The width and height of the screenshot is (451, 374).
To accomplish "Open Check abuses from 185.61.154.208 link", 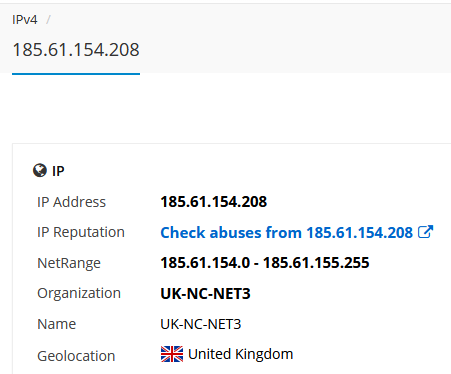I will (x=287, y=232).
